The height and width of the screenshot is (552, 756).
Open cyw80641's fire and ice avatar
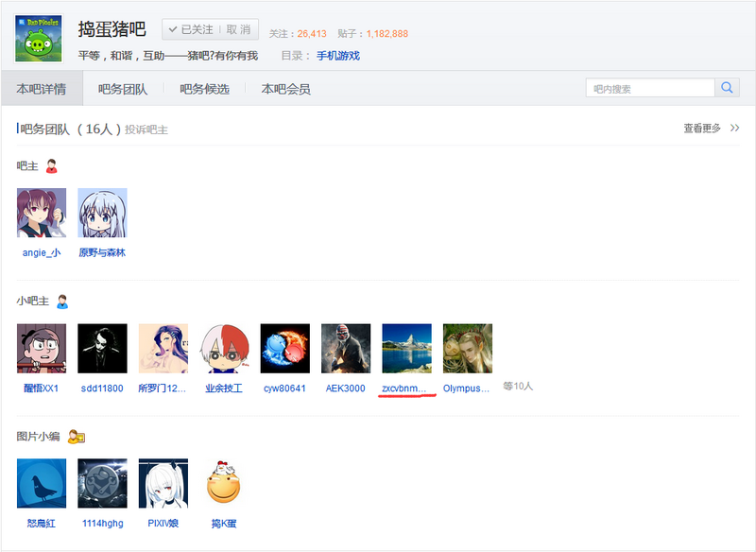click(x=285, y=348)
